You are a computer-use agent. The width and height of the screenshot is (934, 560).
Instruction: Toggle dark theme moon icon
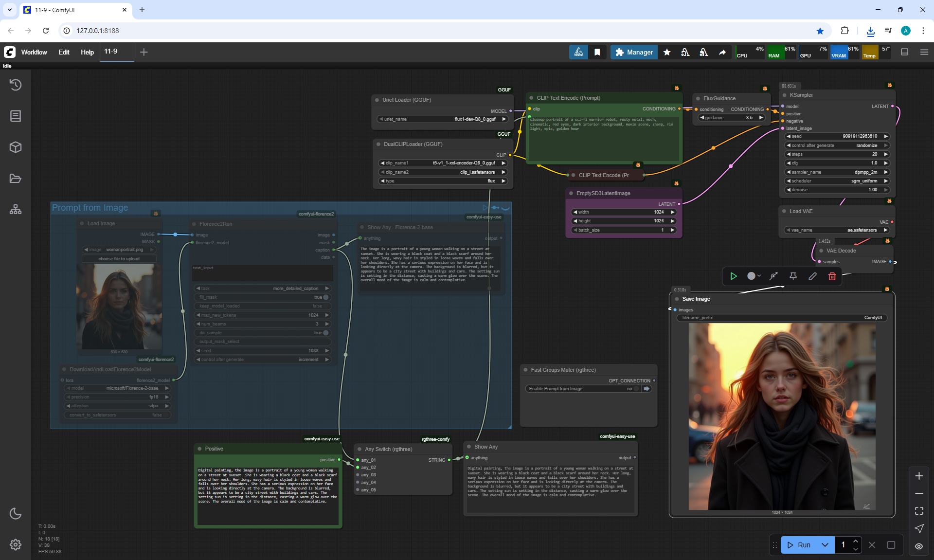click(x=16, y=513)
